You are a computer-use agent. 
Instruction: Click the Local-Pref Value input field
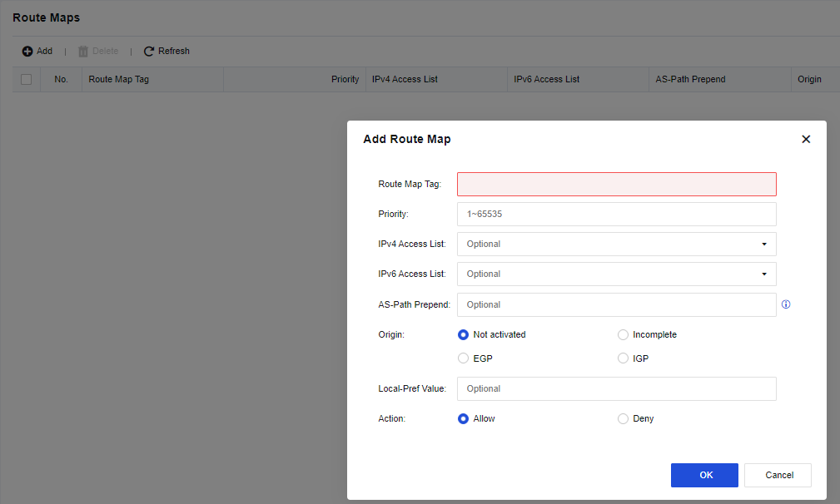[x=616, y=388]
